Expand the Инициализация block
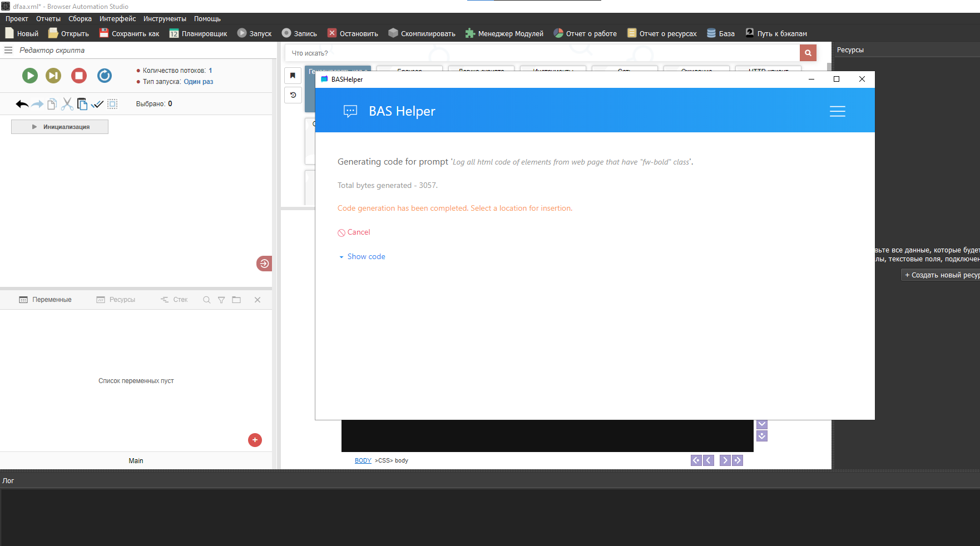980x546 pixels. coord(60,127)
